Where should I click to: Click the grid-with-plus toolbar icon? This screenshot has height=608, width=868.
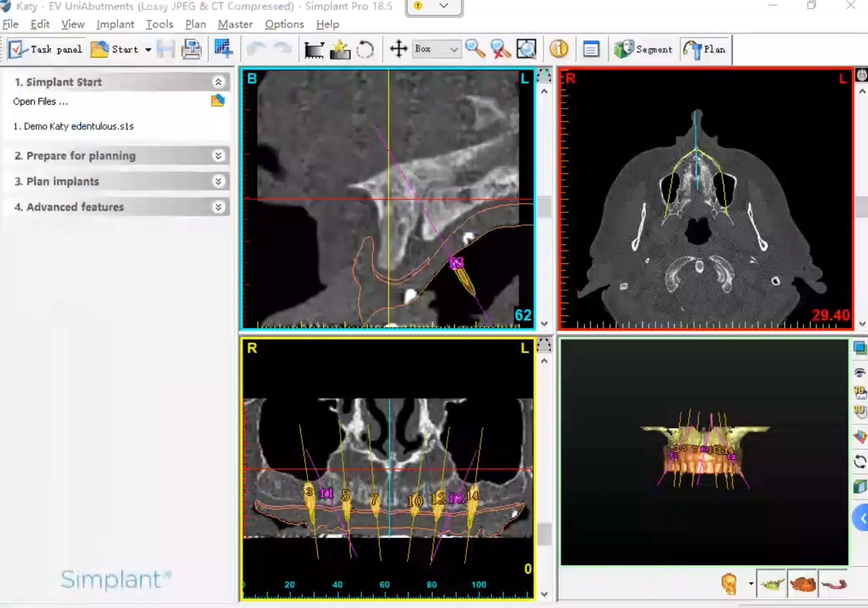tap(223, 49)
